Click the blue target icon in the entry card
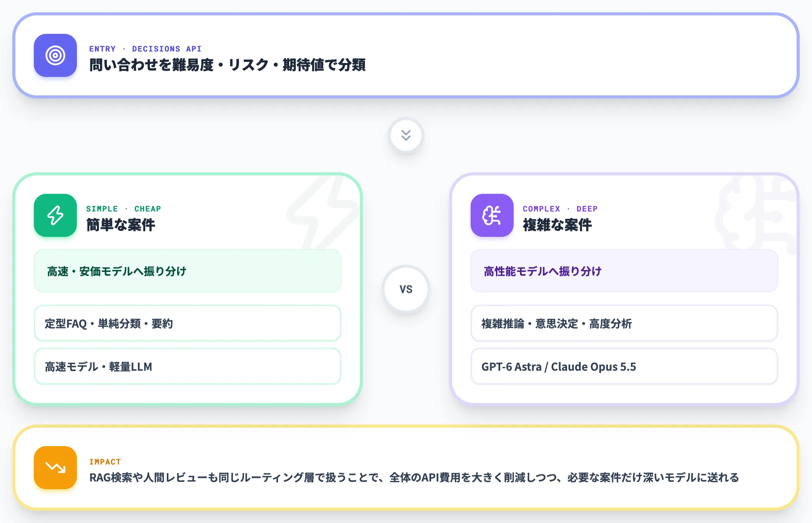 click(55, 55)
